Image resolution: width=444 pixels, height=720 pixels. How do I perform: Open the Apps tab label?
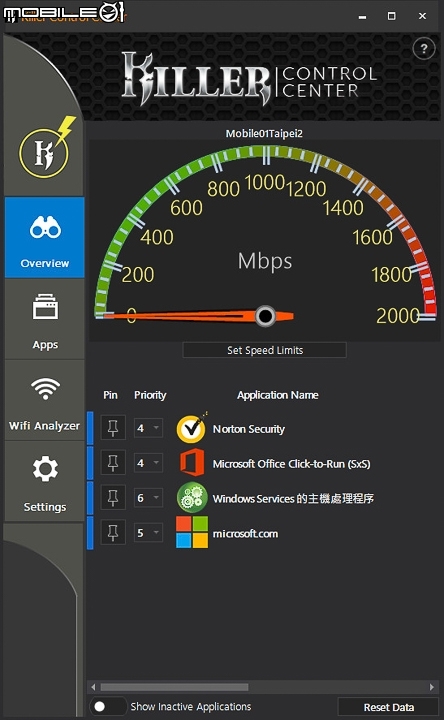pyautogui.click(x=45, y=345)
